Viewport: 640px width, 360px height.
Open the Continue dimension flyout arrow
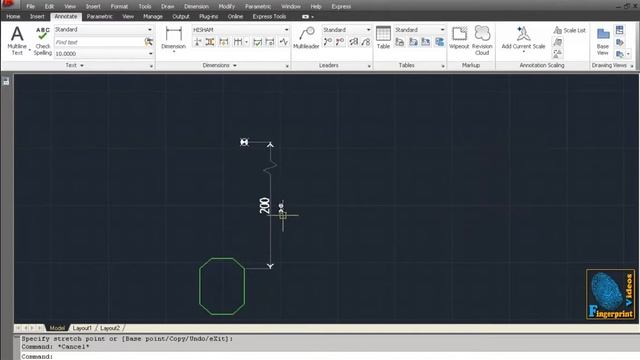247,42
